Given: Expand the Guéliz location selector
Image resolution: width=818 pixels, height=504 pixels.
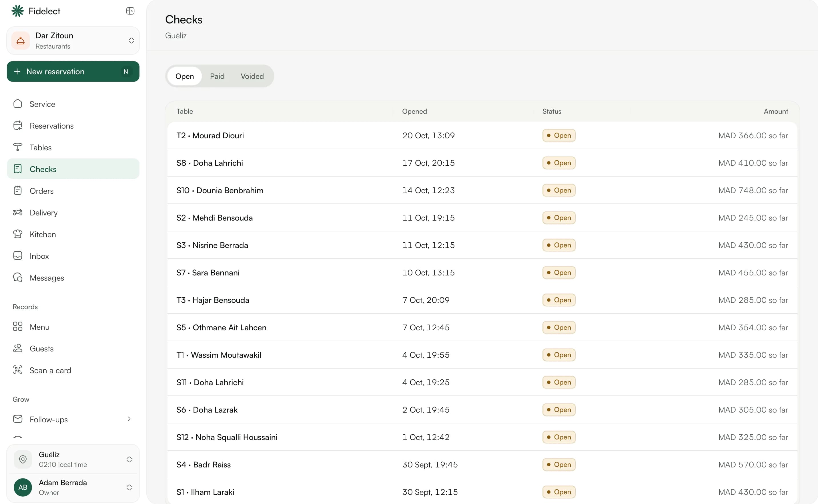Looking at the screenshot, I should [73, 459].
